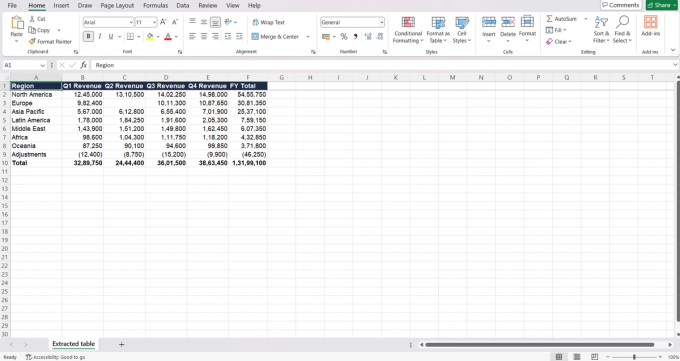Align text to the right

click(215, 36)
